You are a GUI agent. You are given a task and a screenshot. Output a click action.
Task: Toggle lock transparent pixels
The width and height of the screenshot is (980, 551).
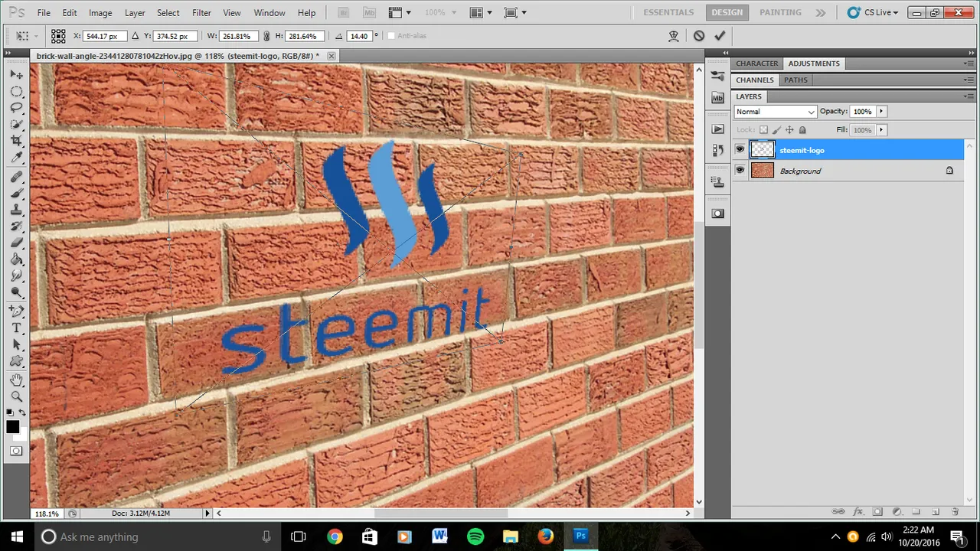click(763, 130)
